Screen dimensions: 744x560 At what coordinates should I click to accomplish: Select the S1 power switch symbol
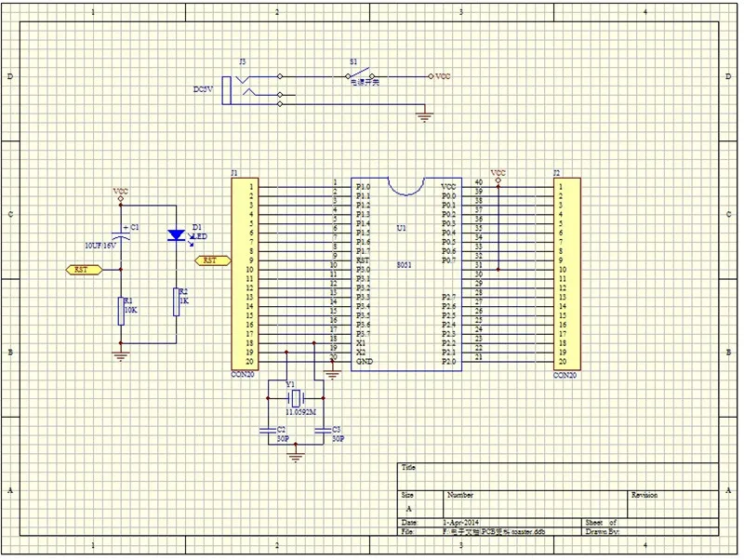click(360, 75)
